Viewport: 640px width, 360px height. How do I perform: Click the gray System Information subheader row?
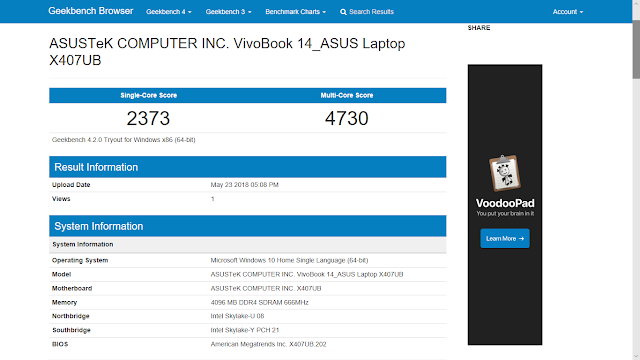click(248, 244)
